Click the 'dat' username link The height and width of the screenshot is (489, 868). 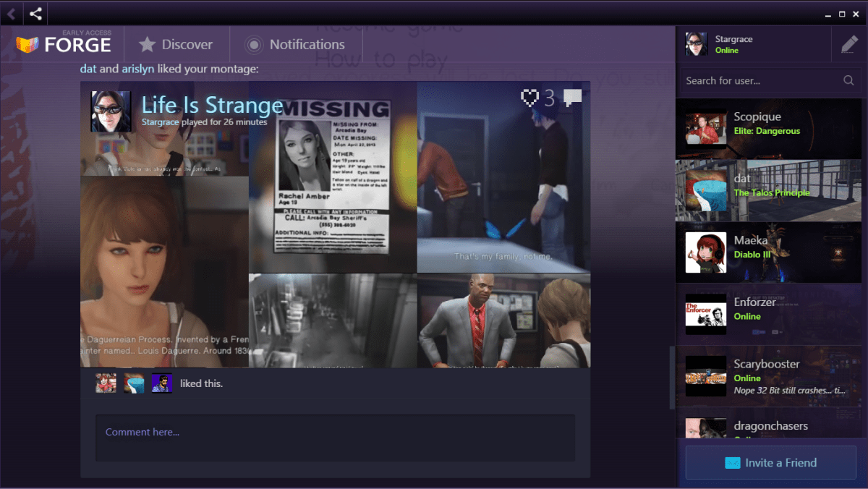[88, 69]
